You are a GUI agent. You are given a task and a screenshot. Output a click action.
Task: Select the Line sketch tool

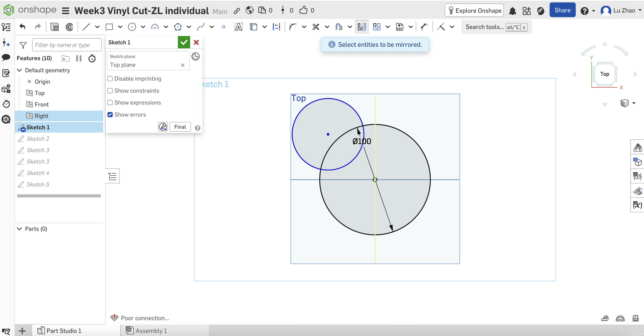[x=86, y=27]
